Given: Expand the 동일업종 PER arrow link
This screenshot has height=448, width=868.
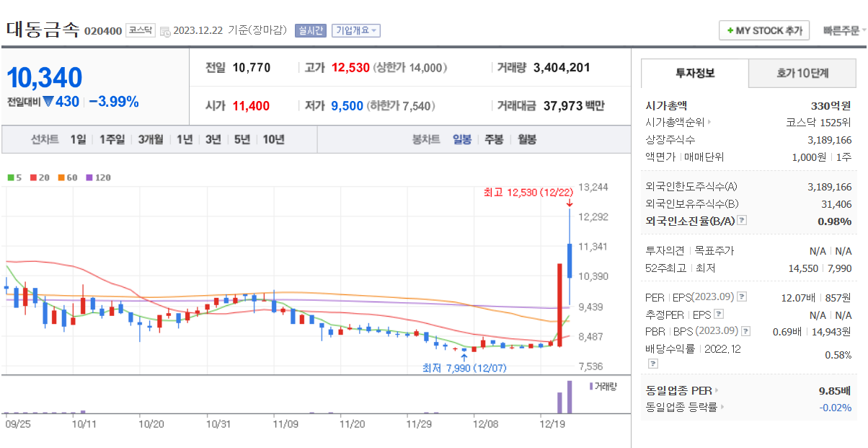Looking at the screenshot, I should (x=716, y=391).
